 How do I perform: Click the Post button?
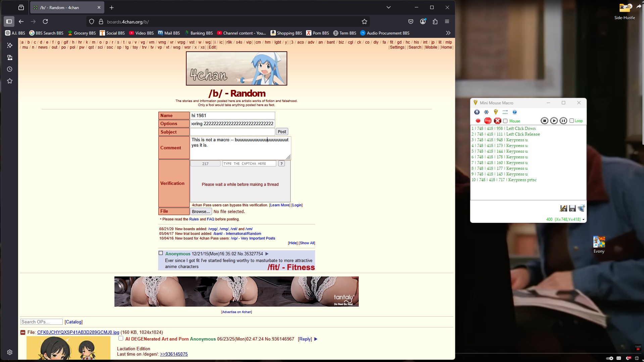click(x=282, y=132)
